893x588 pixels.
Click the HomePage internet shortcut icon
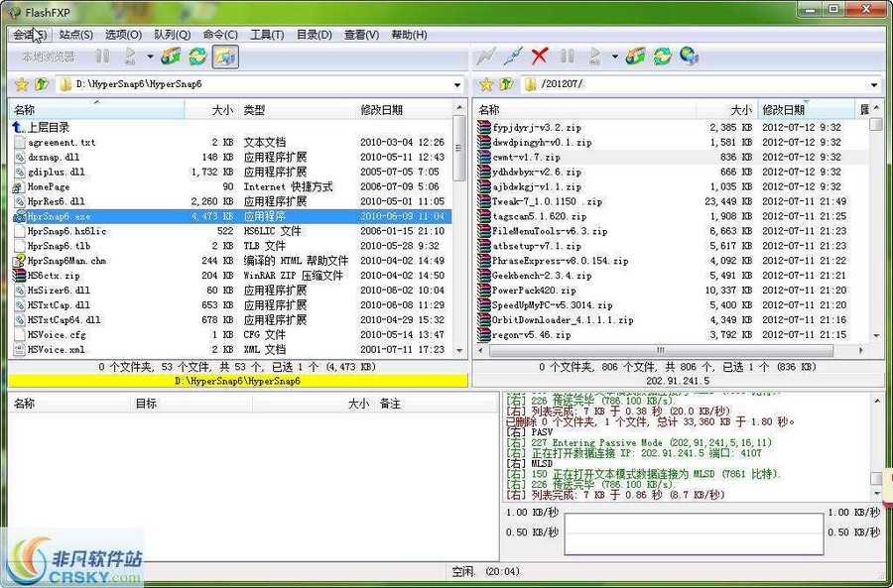click(20, 186)
